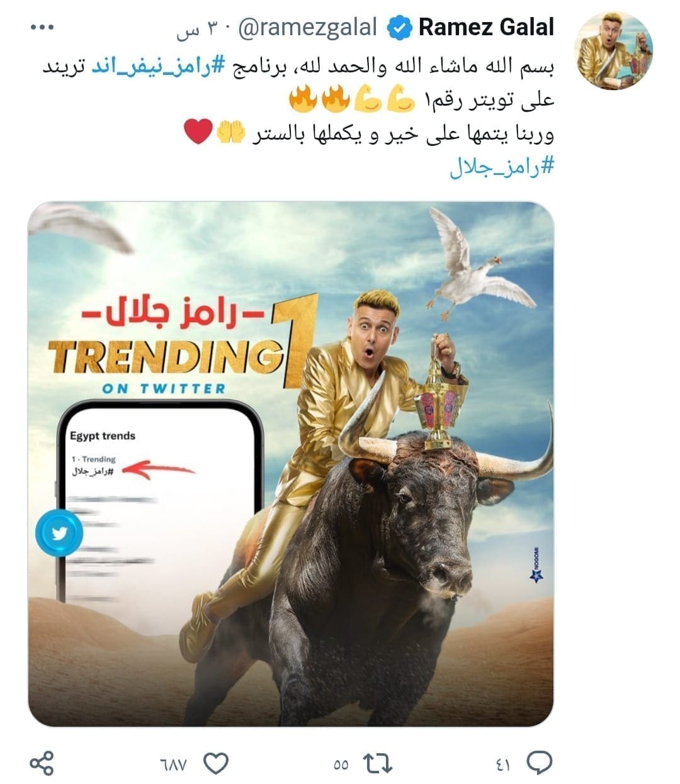Open the attached Trending 1 image
680x784 pixels.
[x=290, y=464]
